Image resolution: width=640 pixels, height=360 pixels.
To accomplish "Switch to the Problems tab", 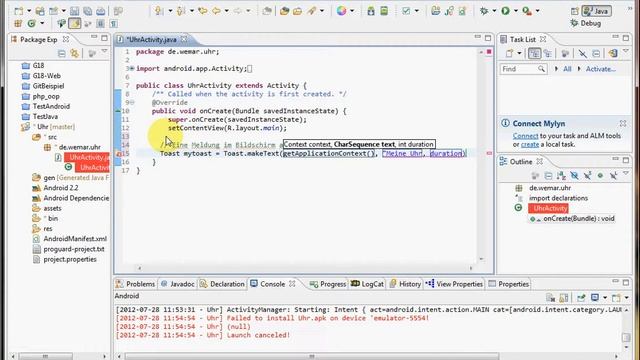I will coord(136,284).
